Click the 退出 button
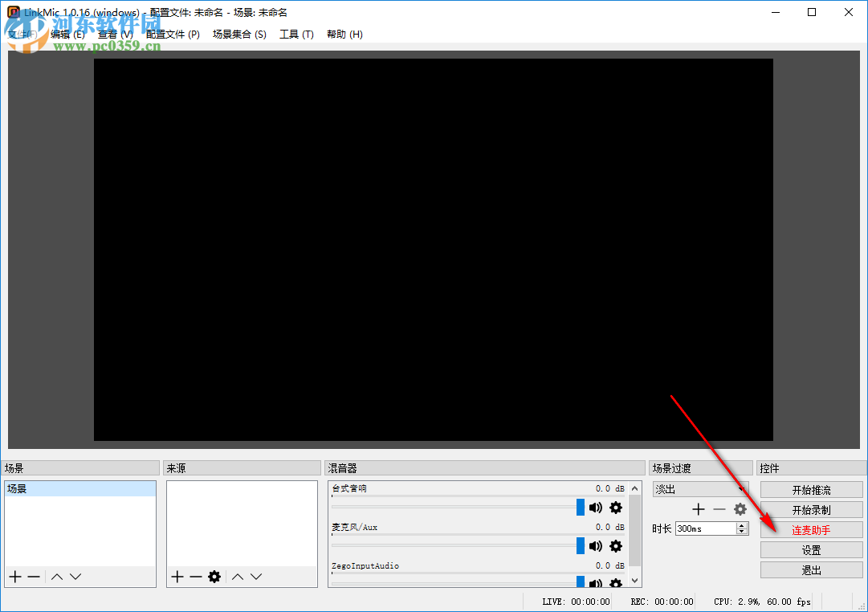868x612 pixels. (812, 570)
